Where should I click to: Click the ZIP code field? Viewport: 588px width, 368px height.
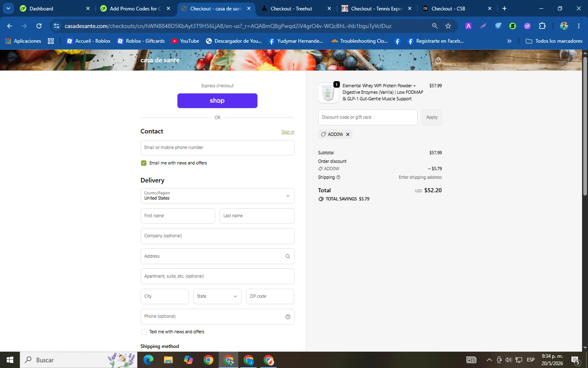[x=270, y=296]
